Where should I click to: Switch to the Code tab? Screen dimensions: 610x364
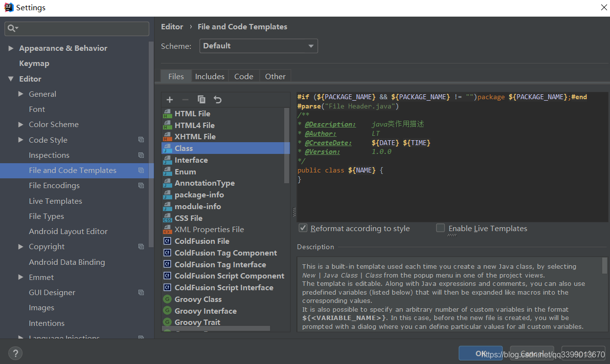[x=244, y=76]
